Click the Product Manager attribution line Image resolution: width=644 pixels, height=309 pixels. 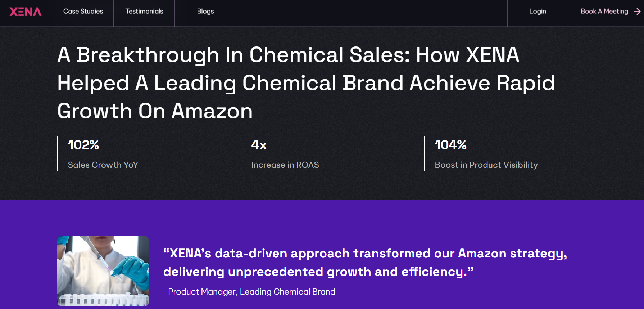(x=250, y=292)
